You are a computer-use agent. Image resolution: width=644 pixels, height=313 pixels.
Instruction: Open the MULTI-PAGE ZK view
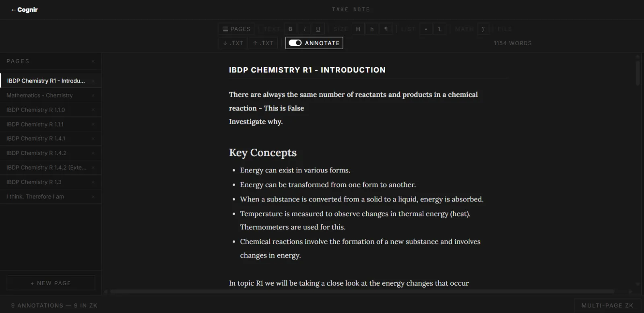(607, 305)
